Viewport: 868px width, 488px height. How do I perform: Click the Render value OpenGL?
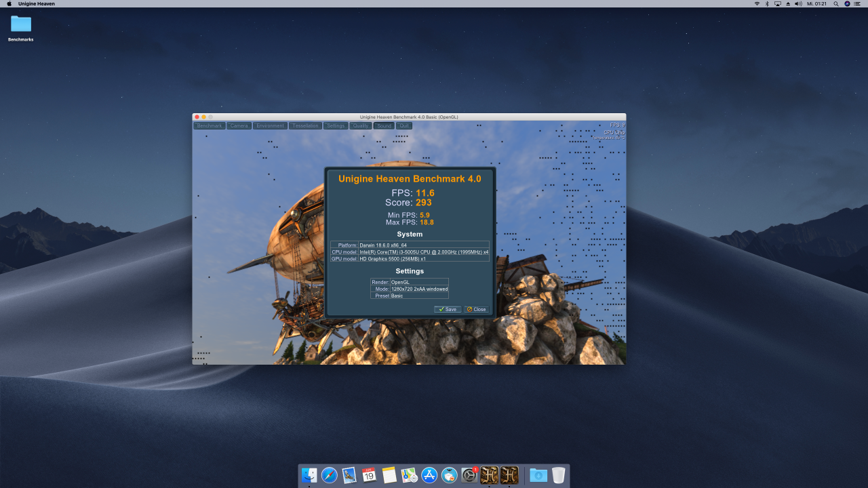point(399,282)
